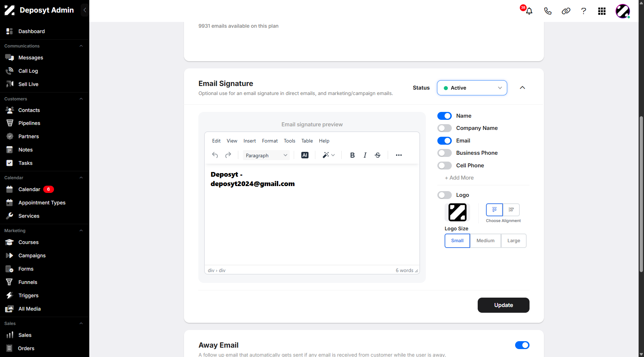Screen dimensions: 644x357
Task: Click the AI assistant toolbar button
Action: (x=305, y=155)
